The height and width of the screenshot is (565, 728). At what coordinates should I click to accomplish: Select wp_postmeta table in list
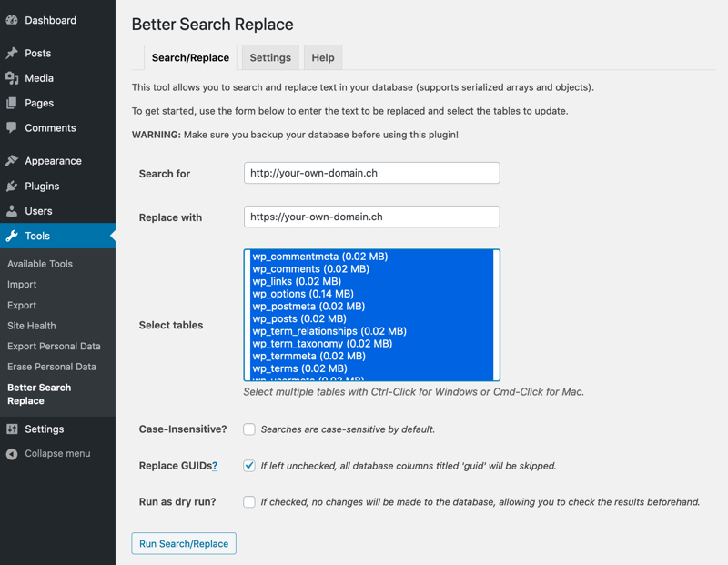(x=371, y=307)
